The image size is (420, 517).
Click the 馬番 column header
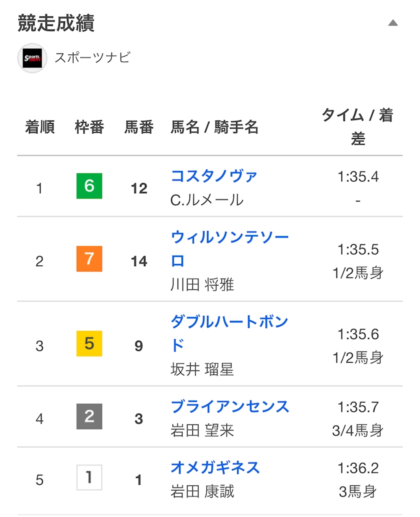[x=139, y=127]
